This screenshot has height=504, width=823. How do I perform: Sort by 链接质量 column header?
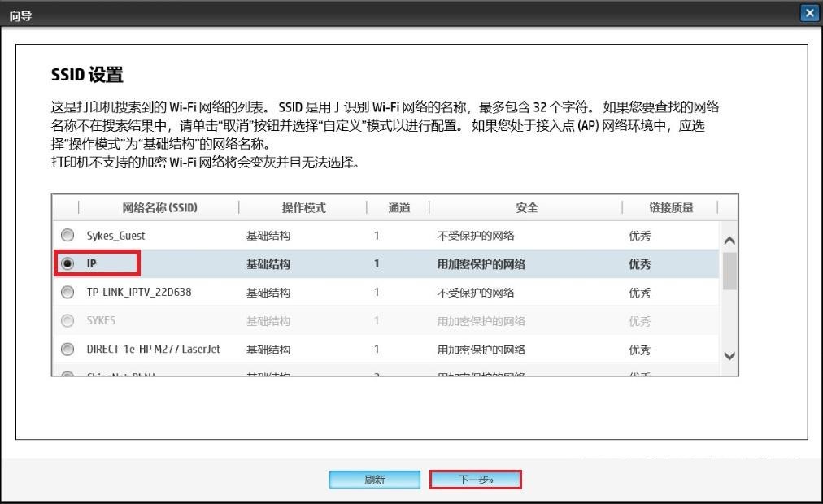point(671,207)
